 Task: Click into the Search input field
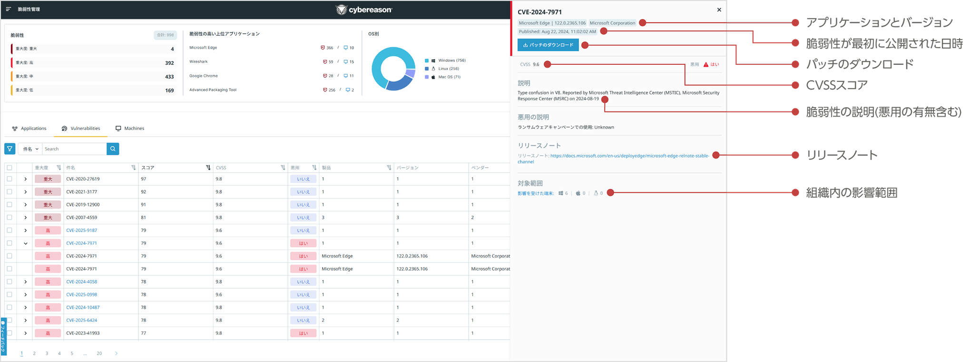pyautogui.click(x=74, y=149)
